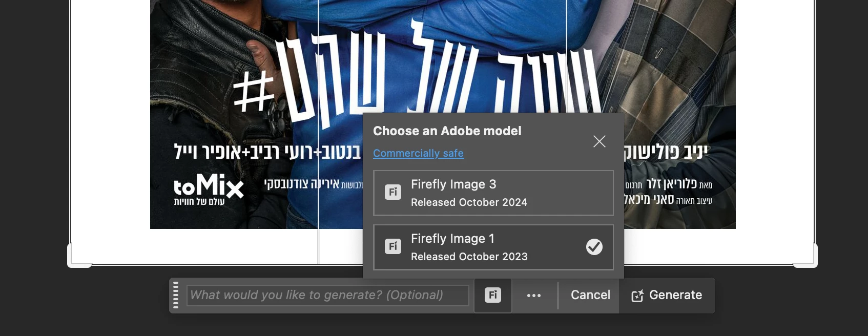This screenshot has height=336, width=868.
Task: Grab the taskbar dotted drag handle
Action: coord(176,295)
